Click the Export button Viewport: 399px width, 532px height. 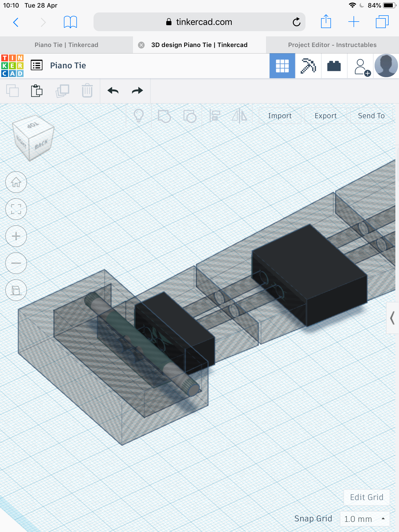tap(325, 116)
